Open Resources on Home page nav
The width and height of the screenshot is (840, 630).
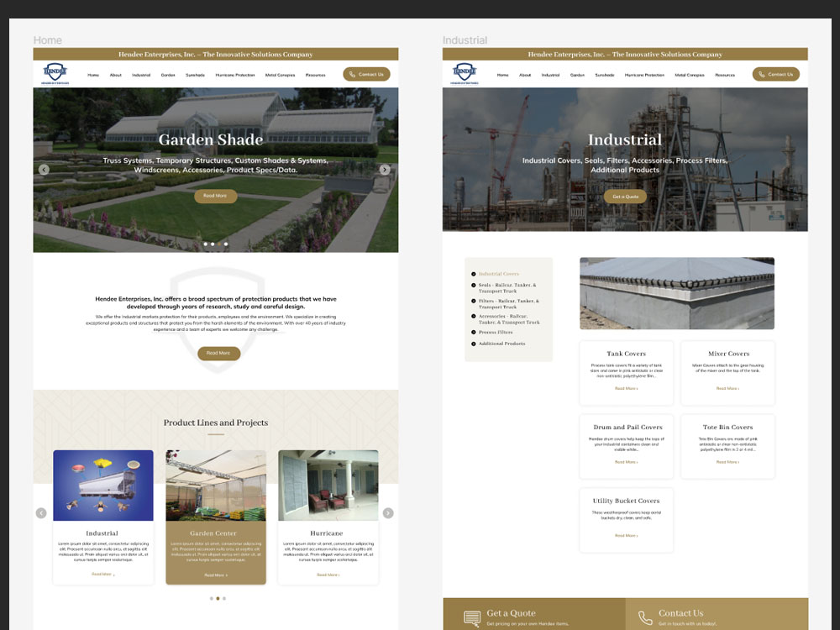point(316,75)
